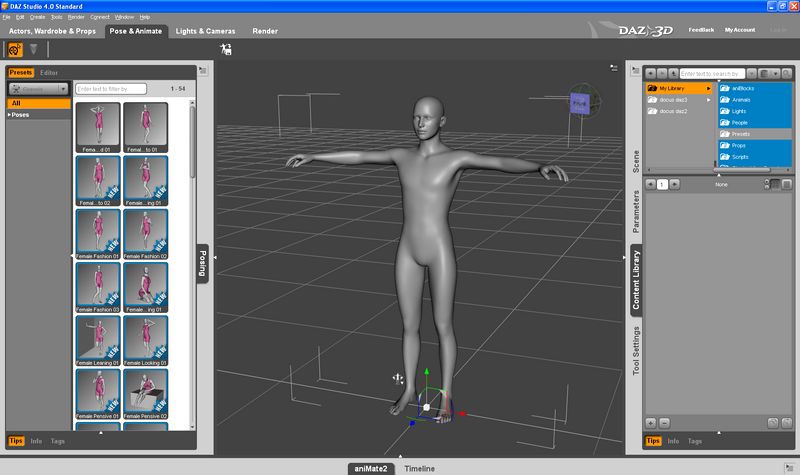Image resolution: width=800 pixels, height=475 pixels.
Task: Open the pose type dropdown in Presets
Action: coord(38,89)
